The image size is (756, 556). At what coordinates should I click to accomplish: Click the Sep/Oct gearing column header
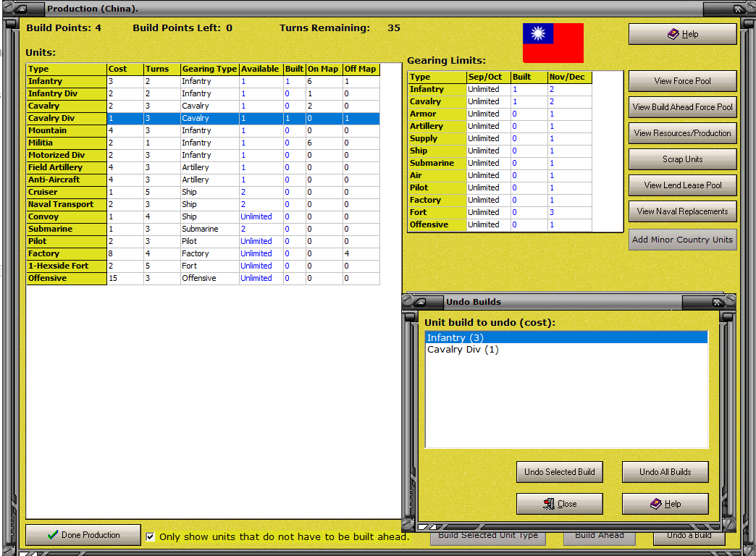pos(488,77)
